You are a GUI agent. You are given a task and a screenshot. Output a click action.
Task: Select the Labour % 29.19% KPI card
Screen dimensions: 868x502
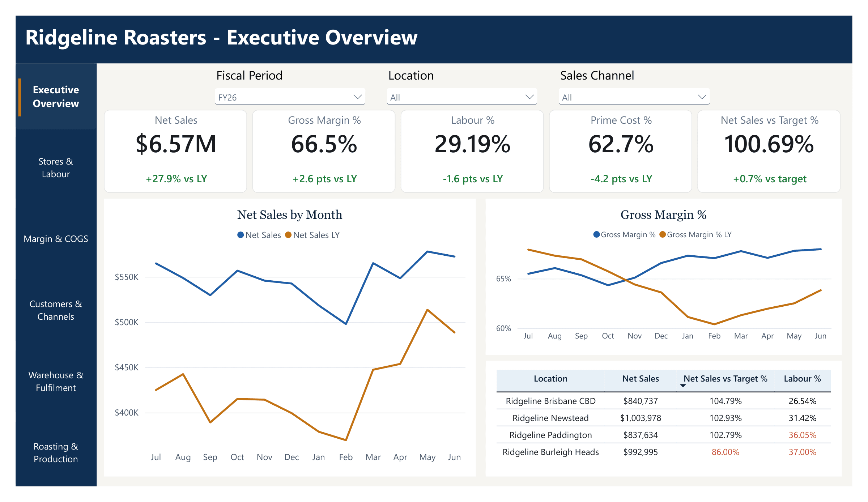[x=472, y=151]
